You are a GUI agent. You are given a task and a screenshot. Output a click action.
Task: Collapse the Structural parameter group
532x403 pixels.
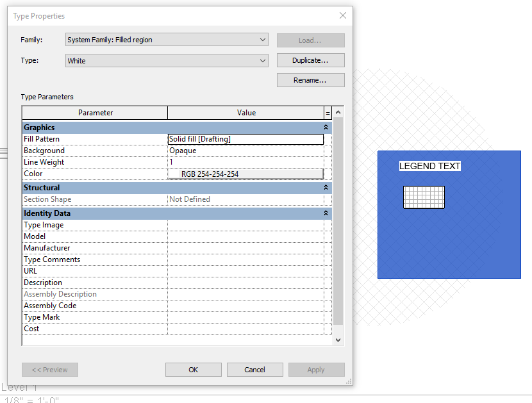(326, 188)
